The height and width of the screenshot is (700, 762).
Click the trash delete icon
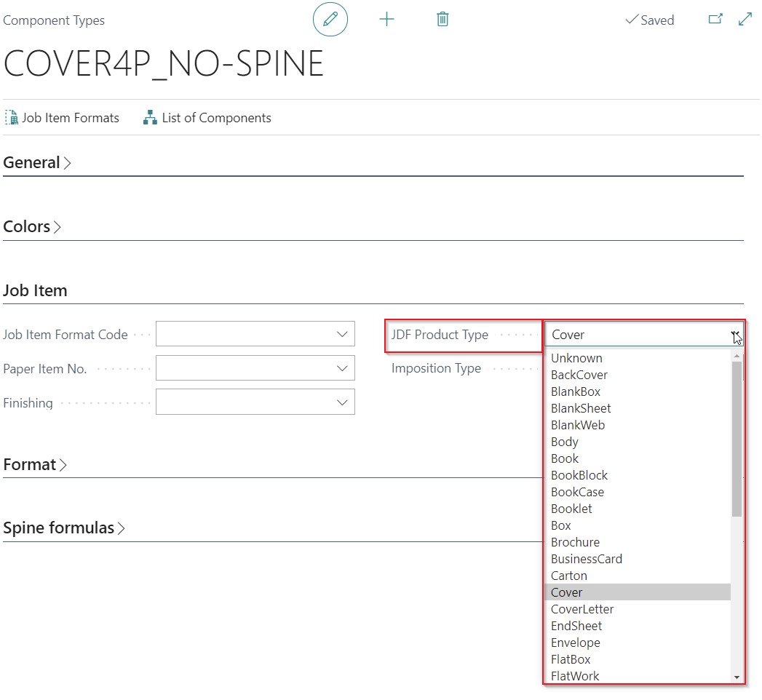point(442,20)
